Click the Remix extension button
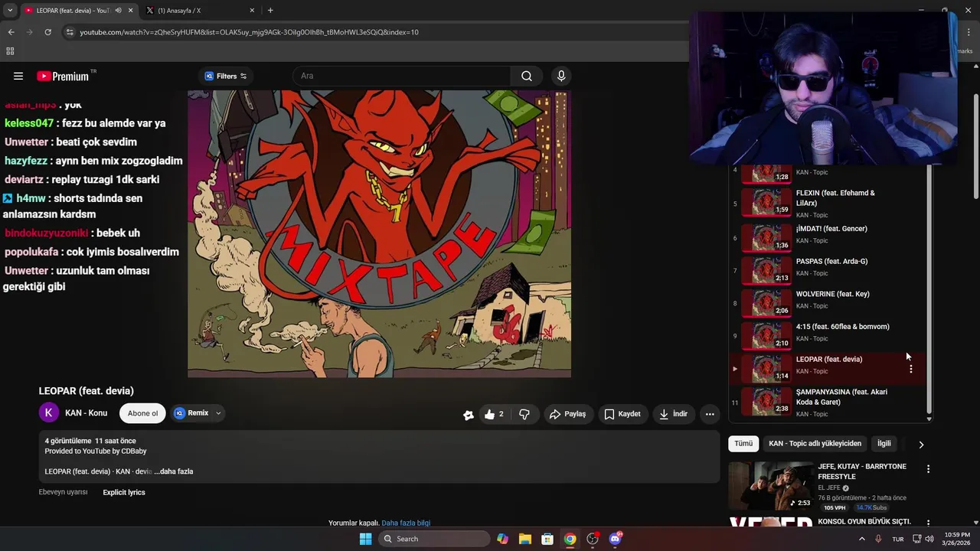 pyautogui.click(x=191, y=413)
